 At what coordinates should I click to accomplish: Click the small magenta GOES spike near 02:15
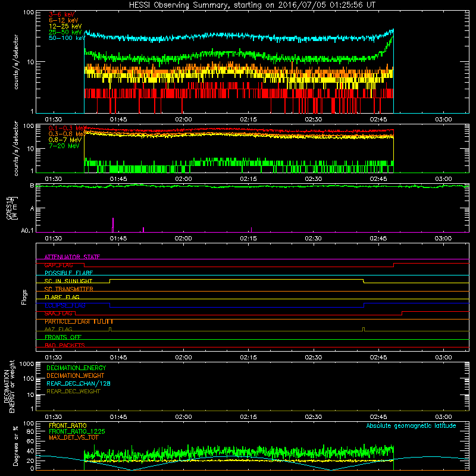[251, 230]
